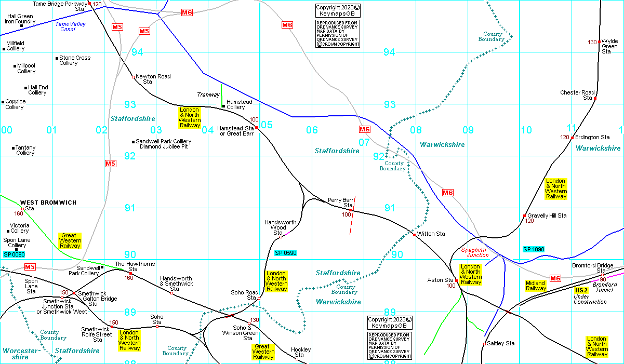
Task: Open the SP 0590 map tile link
Action: (285, 253)
